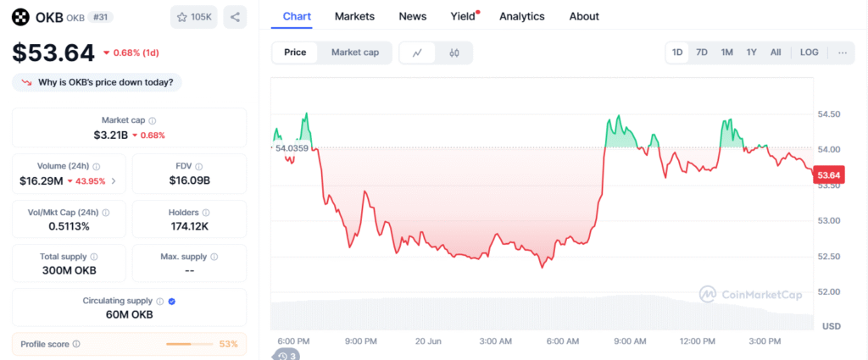Click info icon next to Market cap
The image size is (868, 360).
pyautogui.click(x=153, y=120)
